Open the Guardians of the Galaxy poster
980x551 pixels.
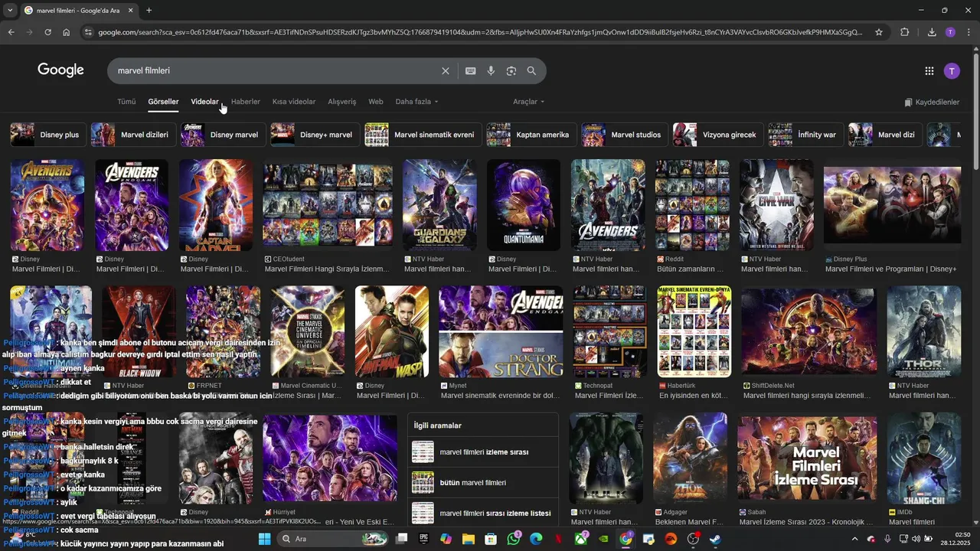(x=439, y=205)
